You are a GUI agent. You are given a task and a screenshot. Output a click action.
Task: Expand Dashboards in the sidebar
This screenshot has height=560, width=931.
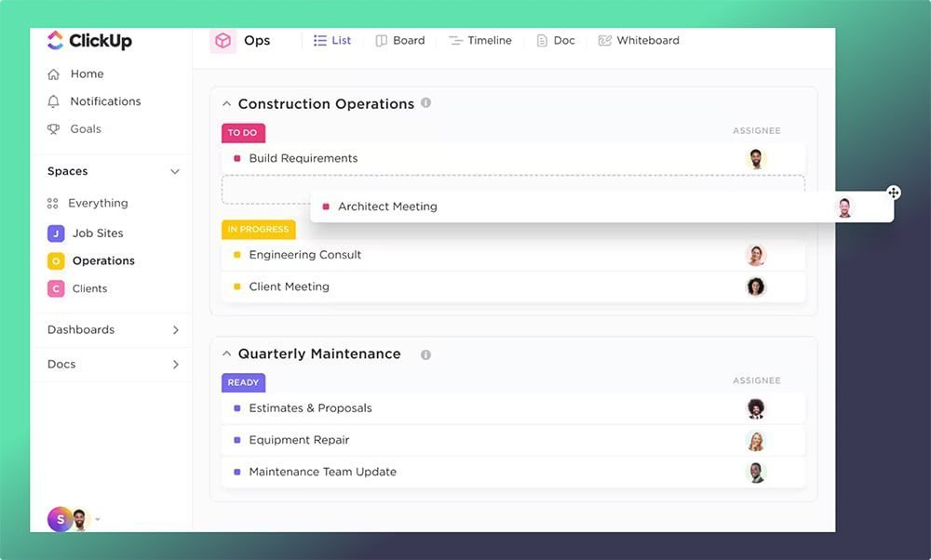175,329
